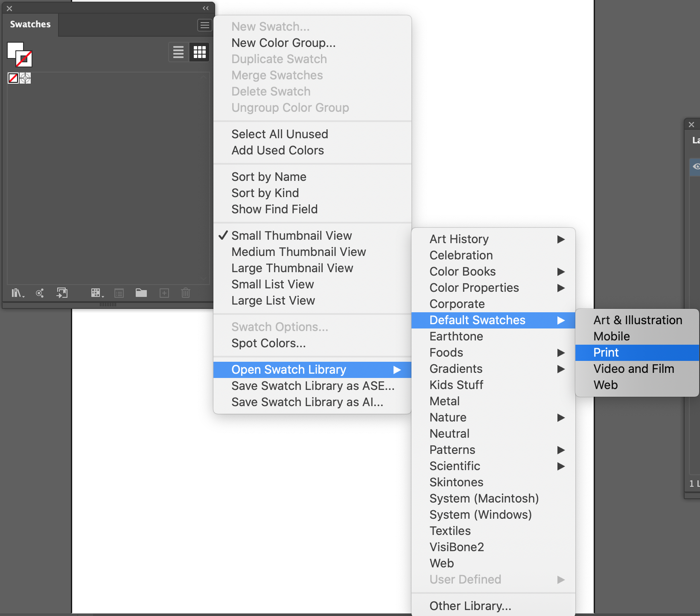Expand the Art History submenu
This screenshot has height=616, width=700.
(x=493, y=239)
